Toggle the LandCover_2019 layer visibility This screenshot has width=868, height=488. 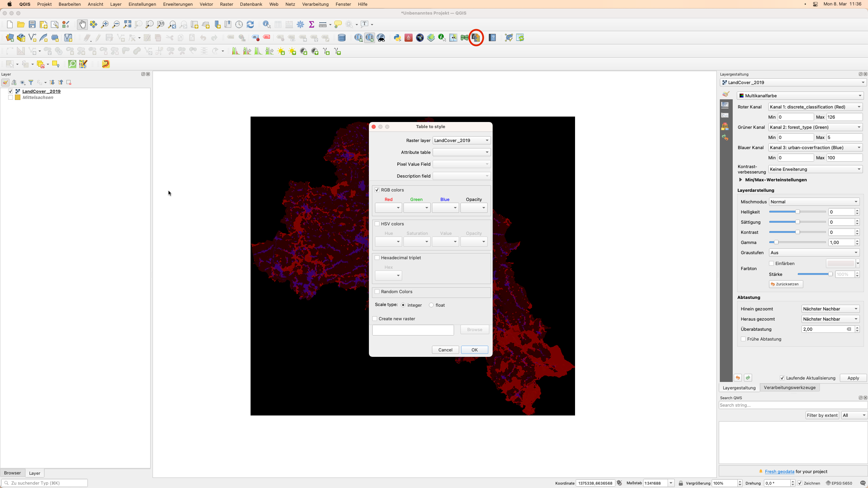(11, 91)
